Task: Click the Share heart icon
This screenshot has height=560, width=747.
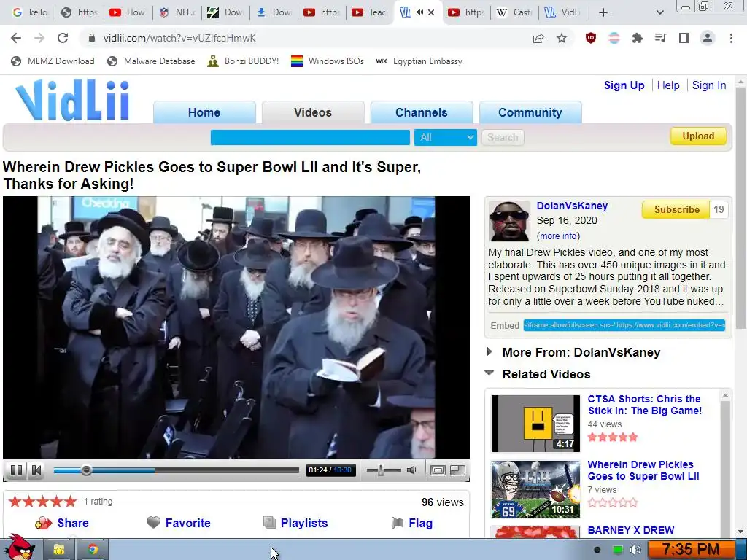Action: tap(43, 524)
